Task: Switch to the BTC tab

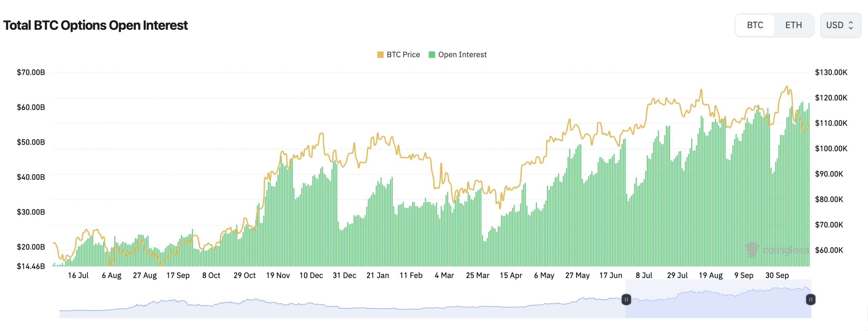Action: click(754, 25)
